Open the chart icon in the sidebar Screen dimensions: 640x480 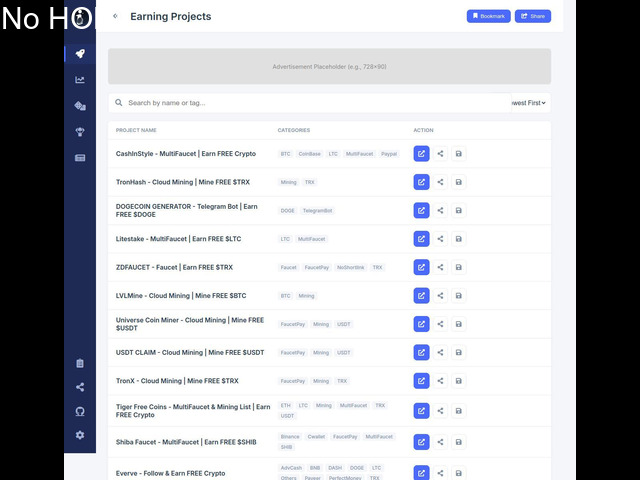[x=80, y=80]
